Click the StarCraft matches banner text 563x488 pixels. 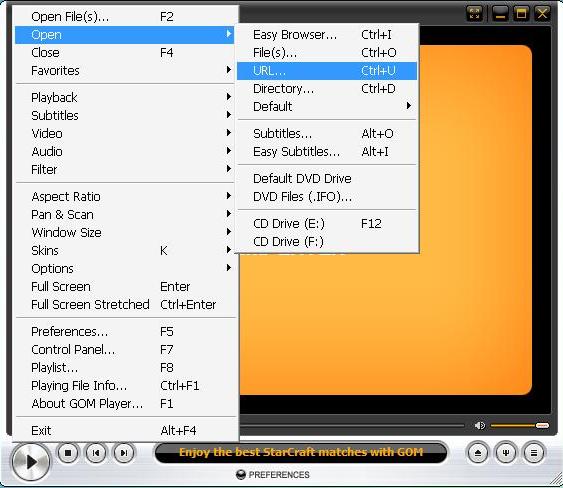(301, 452)
